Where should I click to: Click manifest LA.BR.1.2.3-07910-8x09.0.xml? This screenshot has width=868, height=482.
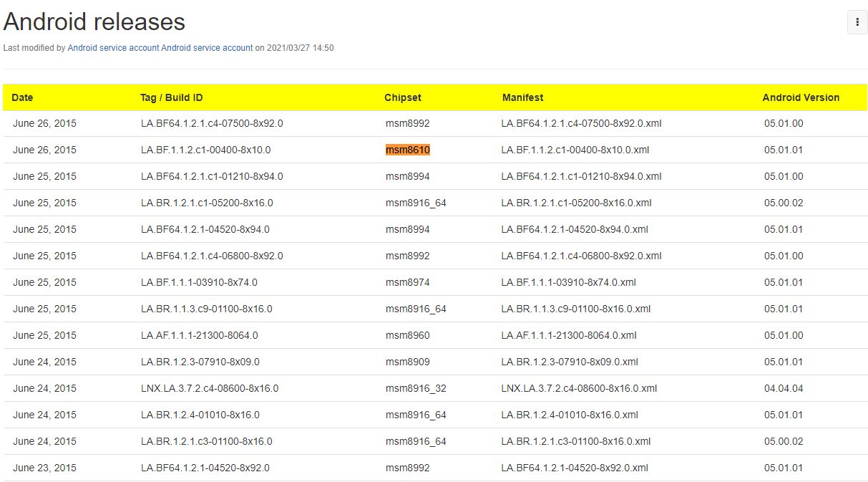570,362
